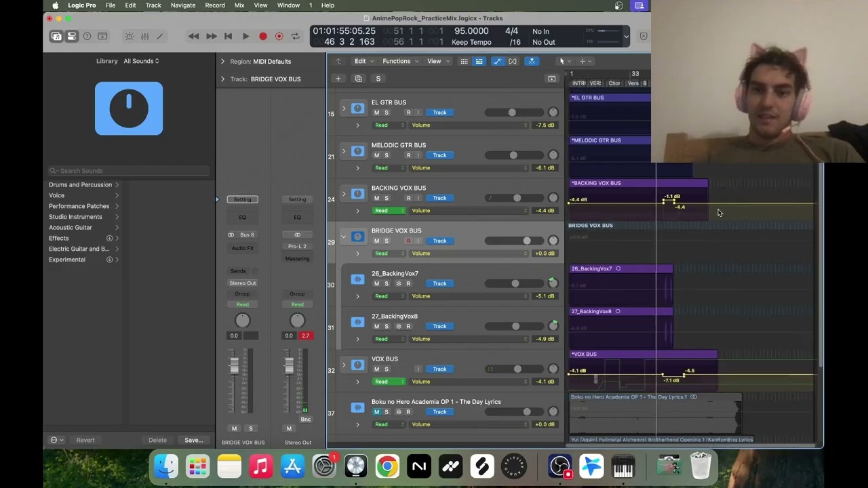Image resolution: width=868 pixels, height=488 pixels.
Task: Open the Functions menu in tracks area
Action: [x=400, y=61]
